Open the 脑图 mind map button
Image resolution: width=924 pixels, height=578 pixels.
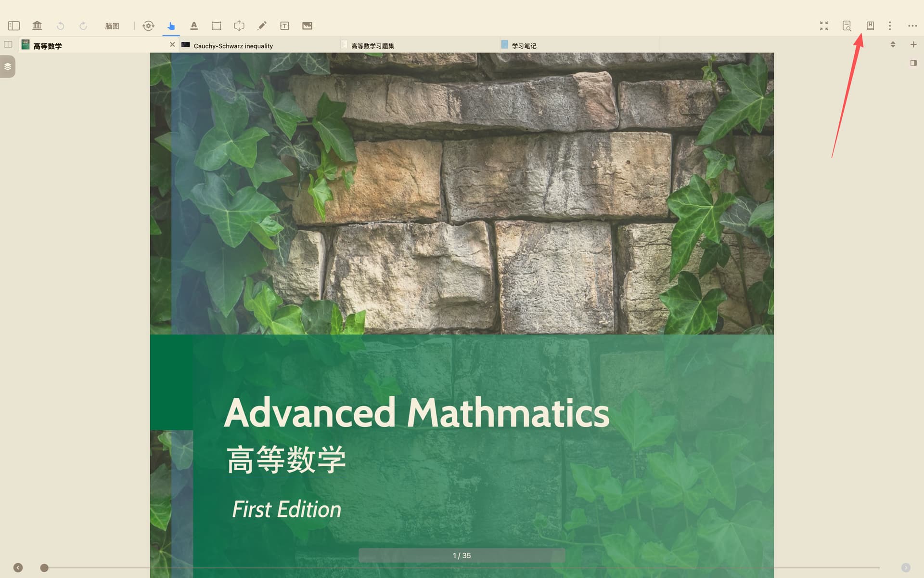tap(112, 26)
